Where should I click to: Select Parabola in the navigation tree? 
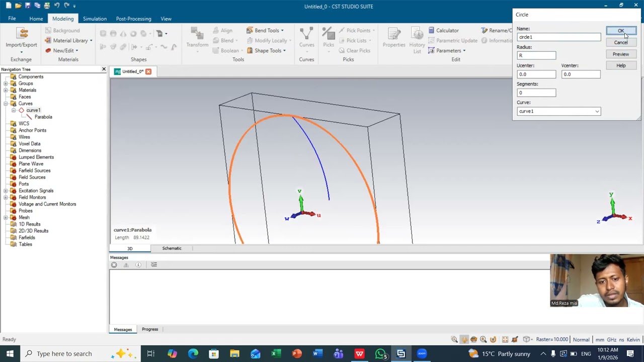coord(43,117)
